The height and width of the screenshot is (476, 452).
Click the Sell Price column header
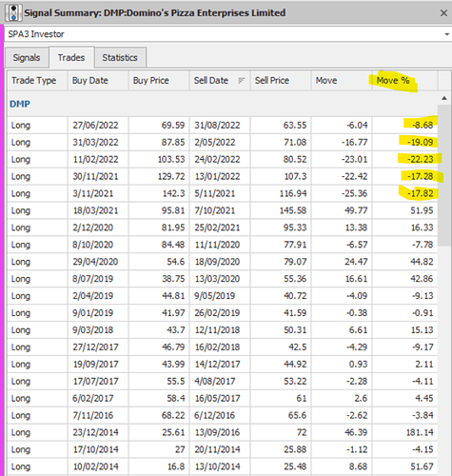coord(281,81)
